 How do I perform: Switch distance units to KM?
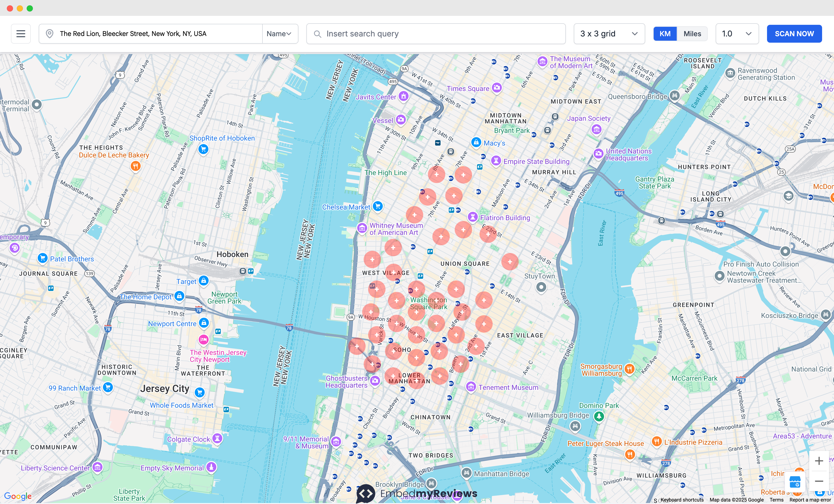665,33
